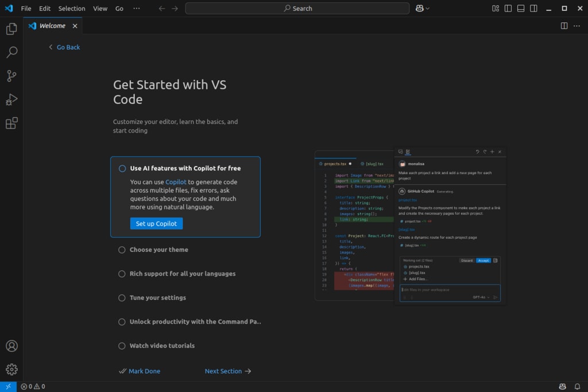Toggle the primary side bar

point(508,8)
